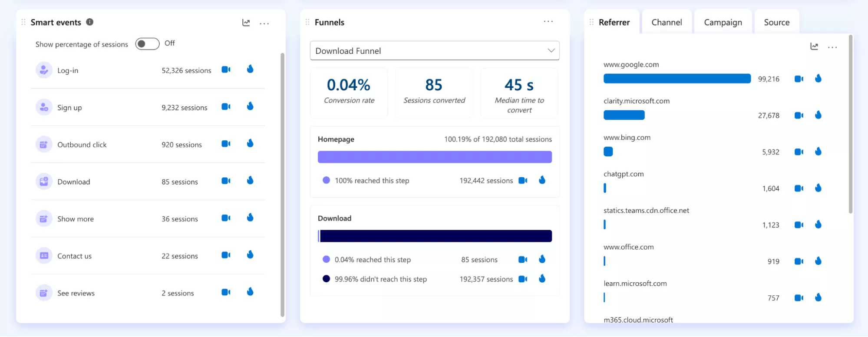The width and height of the screenshot is (868, 337).
Task: Open the Referrer card trend chart
Action: pyautogui.click(x=814, y=46)
